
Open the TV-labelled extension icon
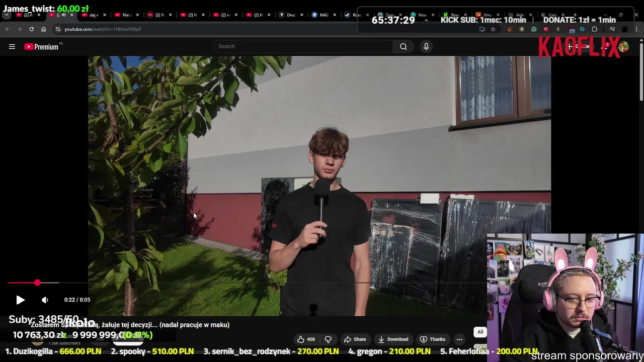click(x=582, y=29)
